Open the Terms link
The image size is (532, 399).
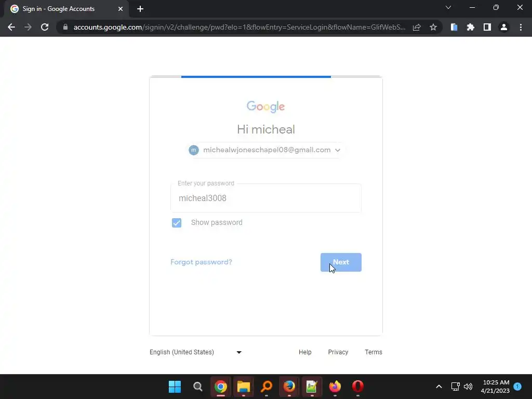pyautogui.click(x=374, y=352)
